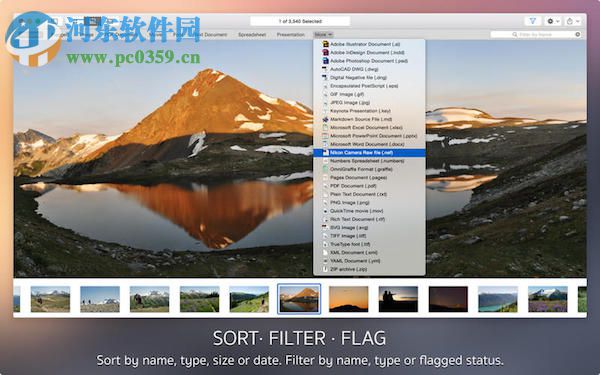Select the Spreadsheet filter
600x375 pixels.
[252, 34]
